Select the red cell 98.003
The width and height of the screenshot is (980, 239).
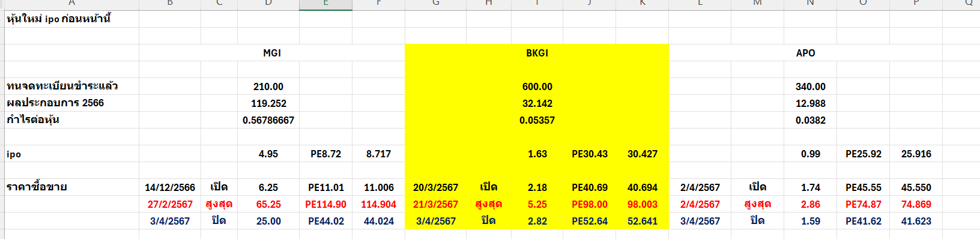coord(643,204)
